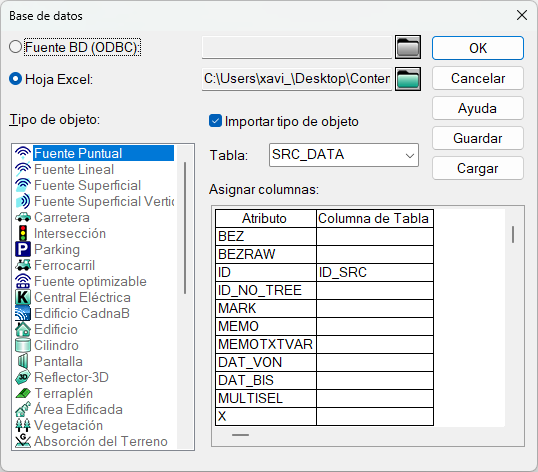
Task: Click the vertical scrollbar of the object type list
Action: tap(185, 228)
